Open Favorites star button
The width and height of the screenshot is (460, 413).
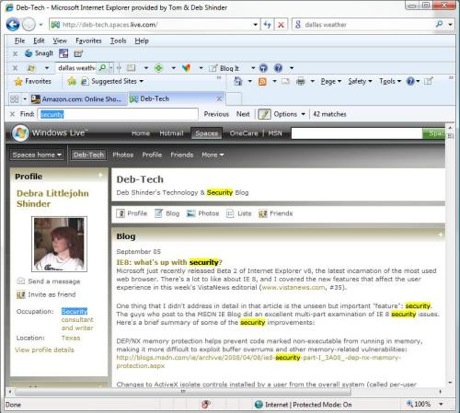tap(33, 81)
